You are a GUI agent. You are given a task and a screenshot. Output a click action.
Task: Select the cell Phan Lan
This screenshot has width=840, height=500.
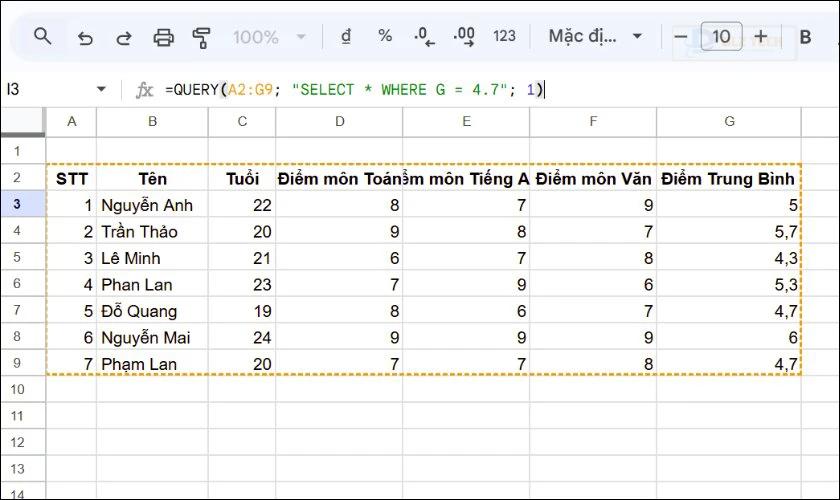click(x=152, y=284)
